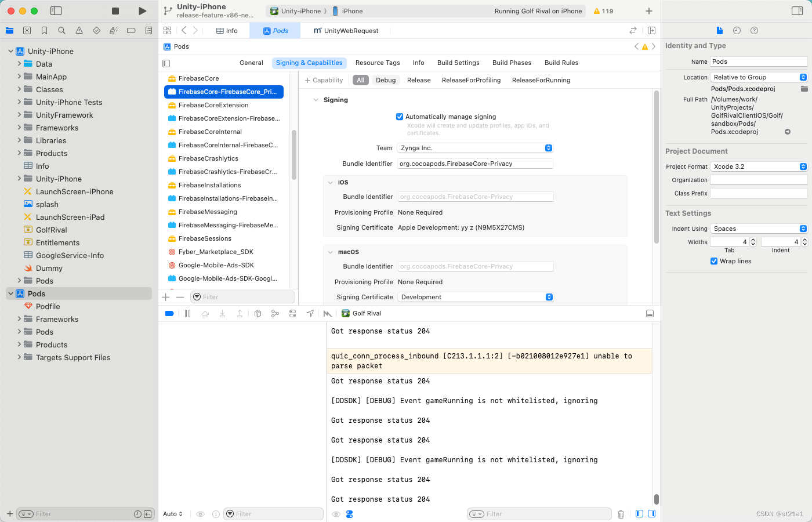Toggle the inspectors panel icon at top right
This screenshot has height=522, width=812.
(x=797, y=11)
